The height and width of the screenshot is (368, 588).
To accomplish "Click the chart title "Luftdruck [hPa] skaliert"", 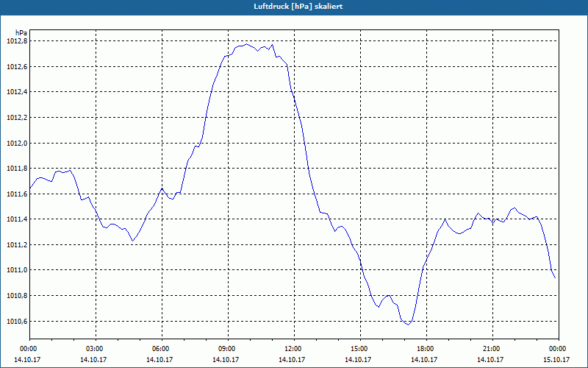I will pos(298,7).
